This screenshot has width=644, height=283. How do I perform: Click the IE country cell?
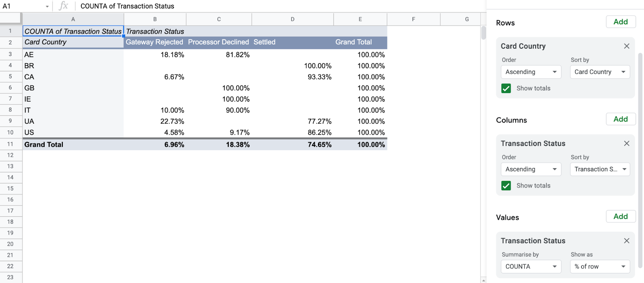[73, 99]
